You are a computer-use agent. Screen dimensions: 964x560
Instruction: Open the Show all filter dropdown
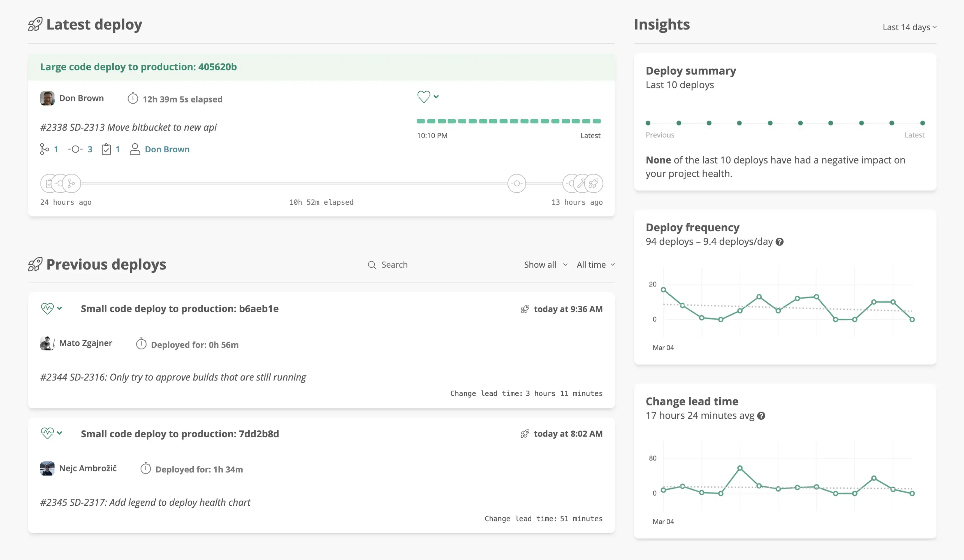coord(546,265)
